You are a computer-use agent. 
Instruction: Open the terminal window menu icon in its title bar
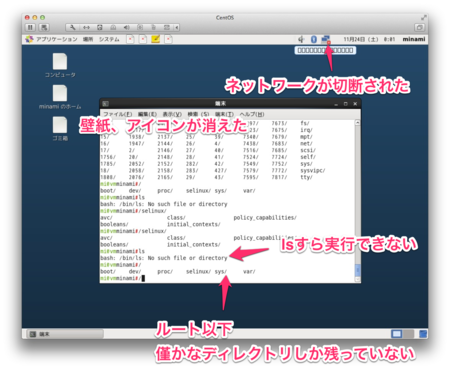(x=105, y=104)
